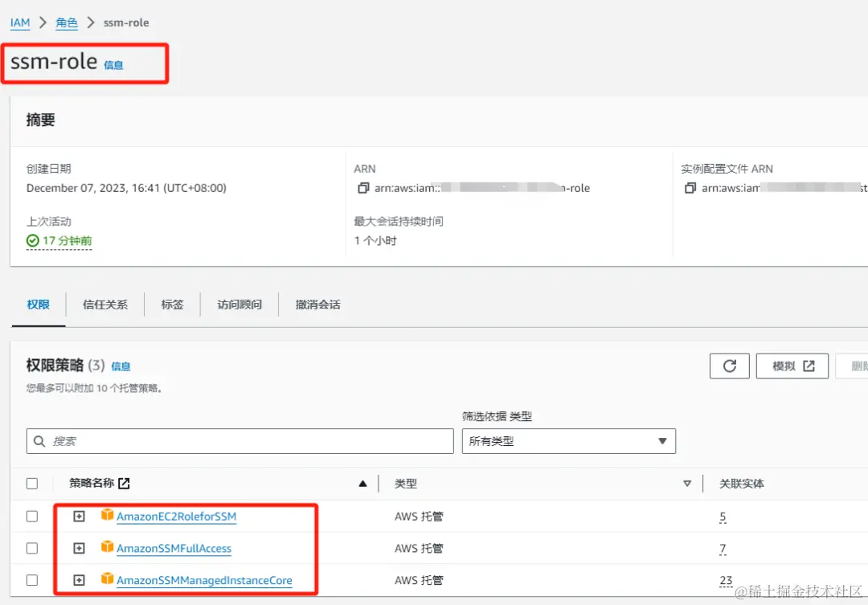Viewport: 868px width, 605px height.
Task: Click attached entities count 23
Action: (x=726, y=581)
